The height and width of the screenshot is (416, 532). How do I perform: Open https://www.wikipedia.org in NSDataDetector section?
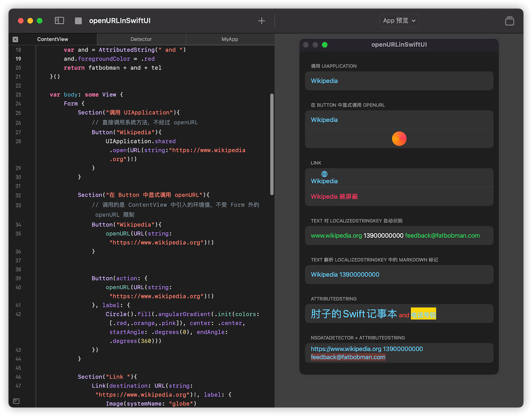coord(346,349)
